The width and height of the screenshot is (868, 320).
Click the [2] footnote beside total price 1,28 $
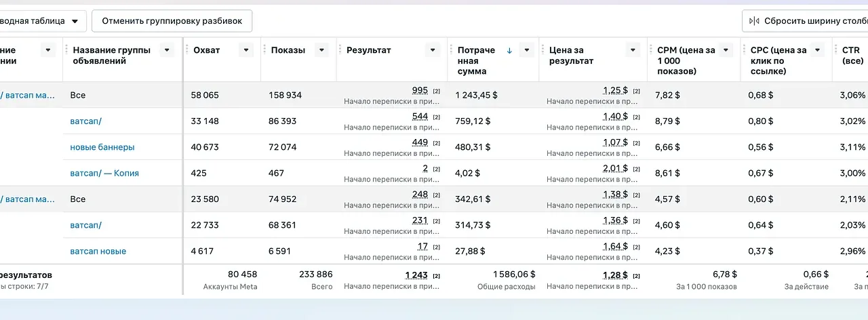[637, 276]
